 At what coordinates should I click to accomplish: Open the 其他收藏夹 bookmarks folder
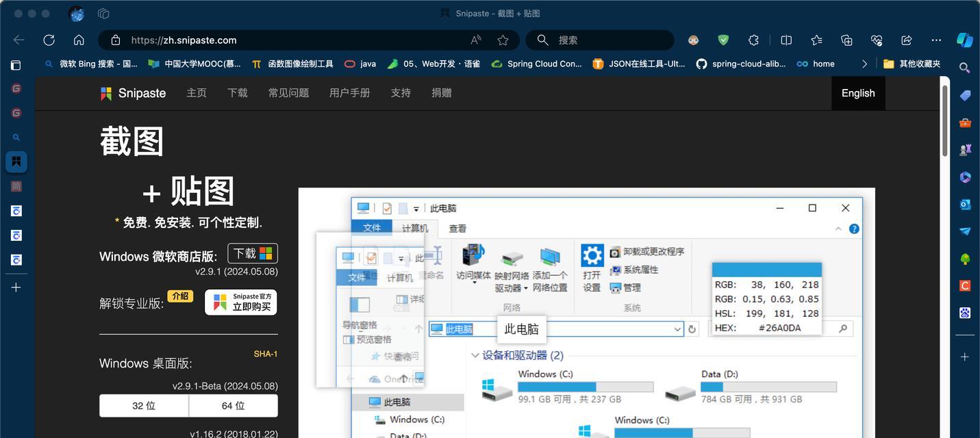pyautogui.click(x=912, y=64)
